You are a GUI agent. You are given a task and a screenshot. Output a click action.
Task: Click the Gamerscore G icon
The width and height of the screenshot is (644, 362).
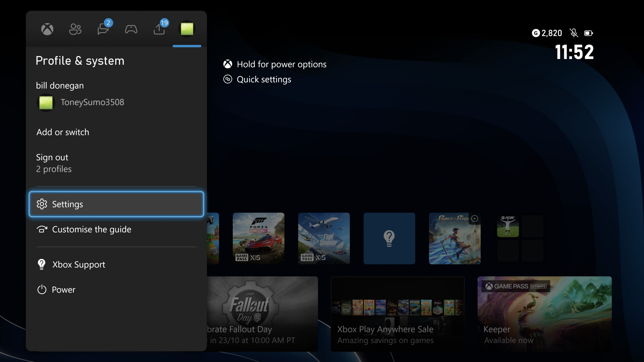[536, 33]
